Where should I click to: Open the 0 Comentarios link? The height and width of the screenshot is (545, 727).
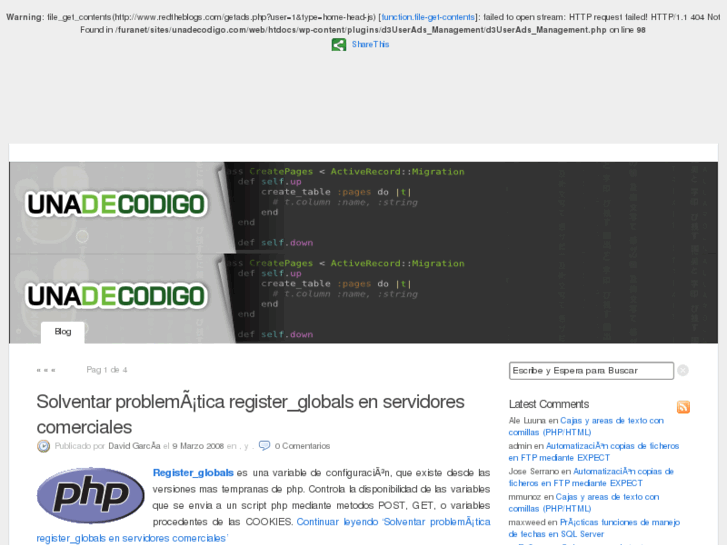pyautogui.click(x=302, y=446)
